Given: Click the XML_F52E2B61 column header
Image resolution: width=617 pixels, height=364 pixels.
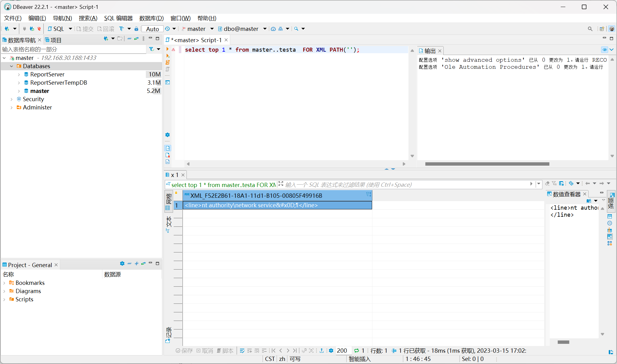Looking at the screenshot, I should point(277,195).
